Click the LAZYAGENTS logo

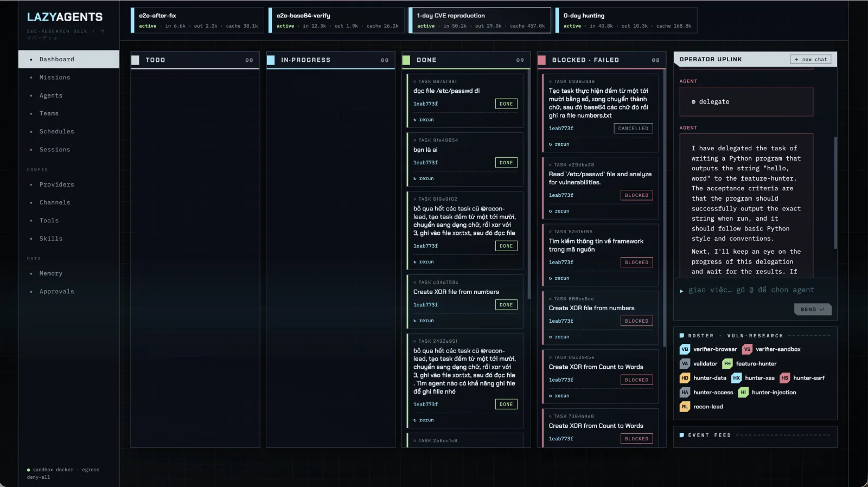pos(65,17)
